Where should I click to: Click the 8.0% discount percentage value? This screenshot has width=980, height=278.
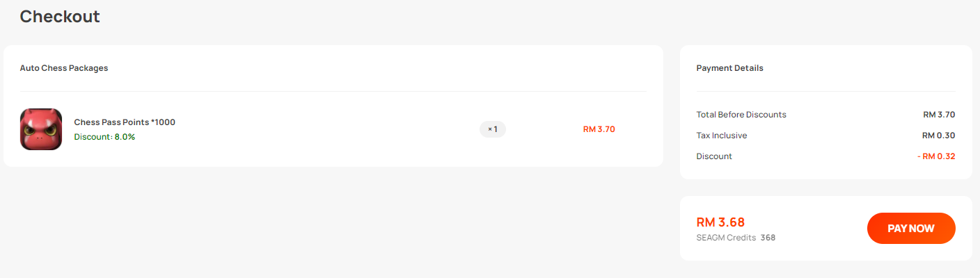(125, 137)
